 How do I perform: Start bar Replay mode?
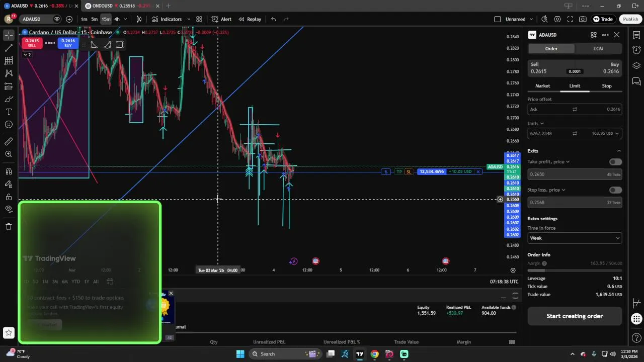pos(250,19)
